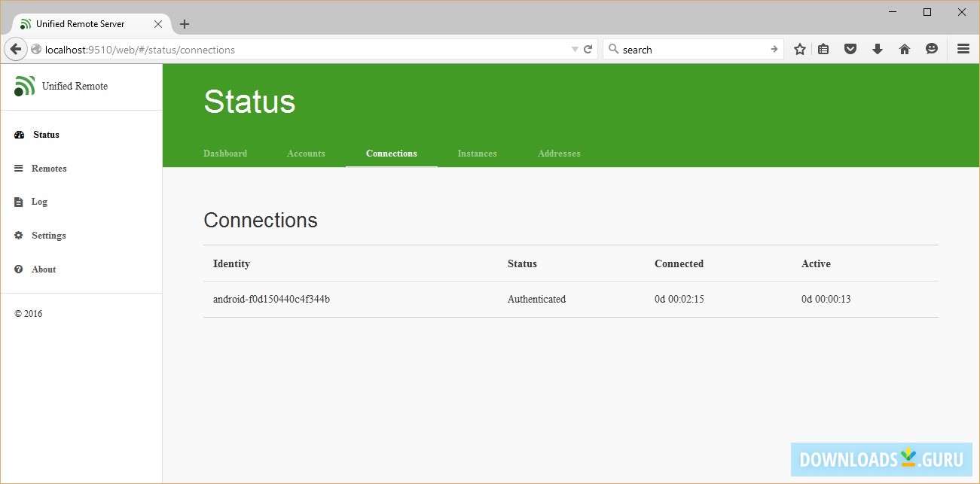Open the address bar history dropdown arrow
The width and height of the screenshot is (980, 484).
pos(575,50)
